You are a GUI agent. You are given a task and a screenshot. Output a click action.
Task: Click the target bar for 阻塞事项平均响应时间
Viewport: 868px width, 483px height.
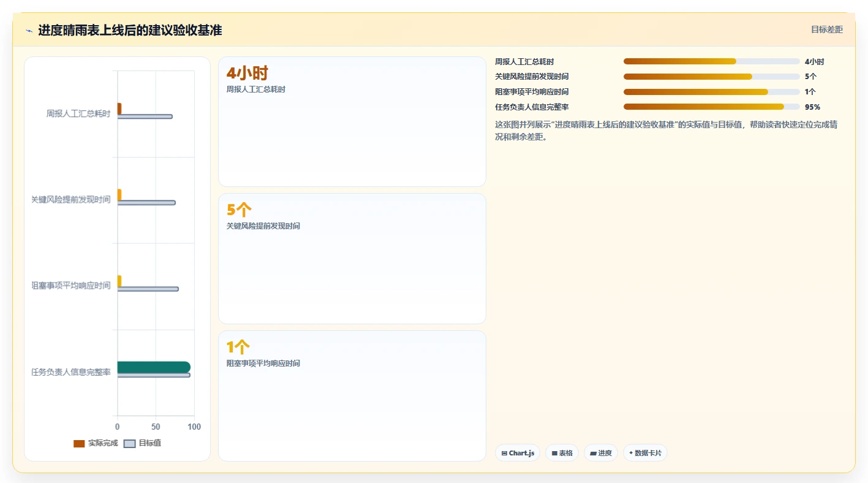(148, 289)
